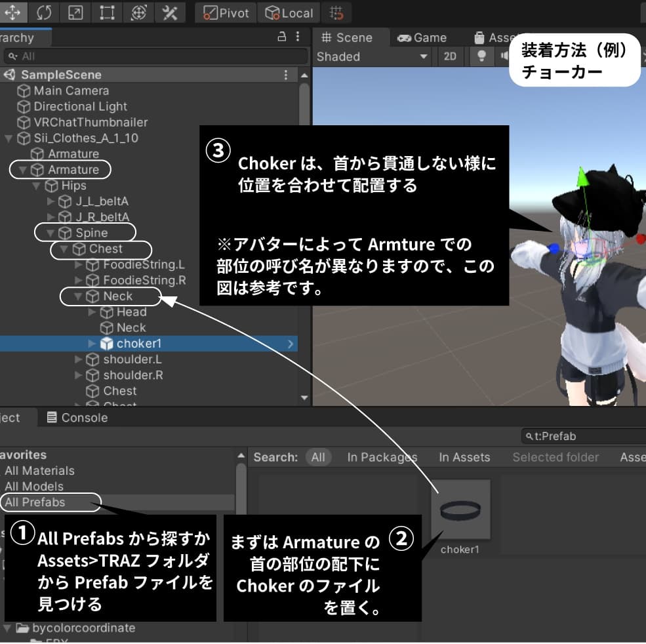Expand the shoulder.L node
Viewport: 646px width, 644px height.
point(79,359)
